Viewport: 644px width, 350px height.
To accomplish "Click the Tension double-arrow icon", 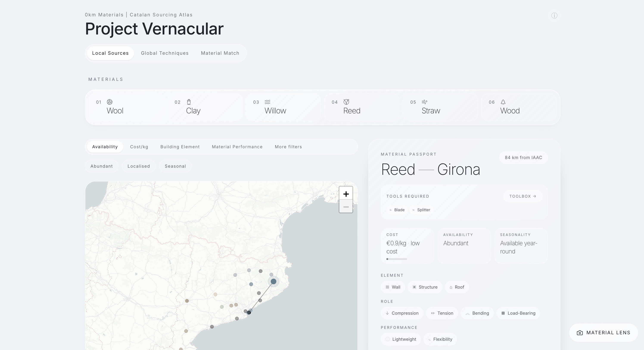I will 433,313.
